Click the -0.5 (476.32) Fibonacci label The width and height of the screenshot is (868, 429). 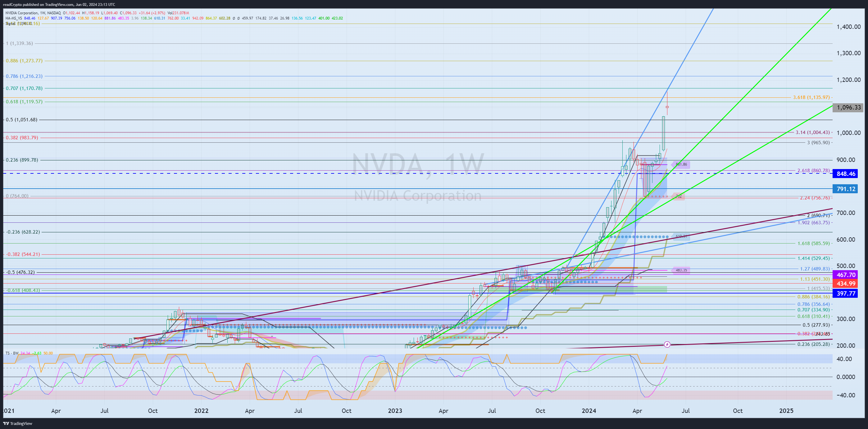(20, 272)
